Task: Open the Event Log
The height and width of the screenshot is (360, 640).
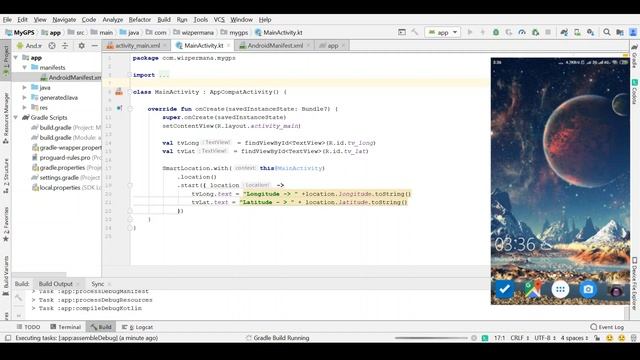Action: (x=607, y=327)
